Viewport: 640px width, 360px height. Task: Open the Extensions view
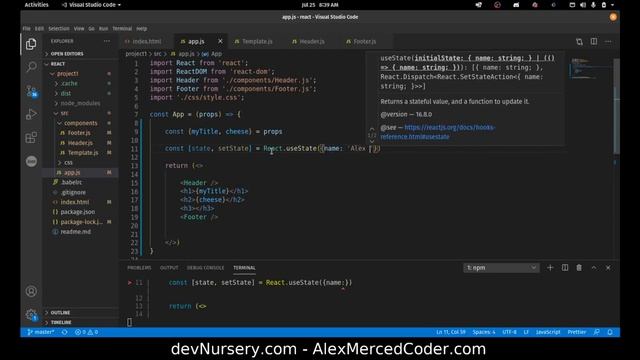pyautogui.click(x=31, y=138)
